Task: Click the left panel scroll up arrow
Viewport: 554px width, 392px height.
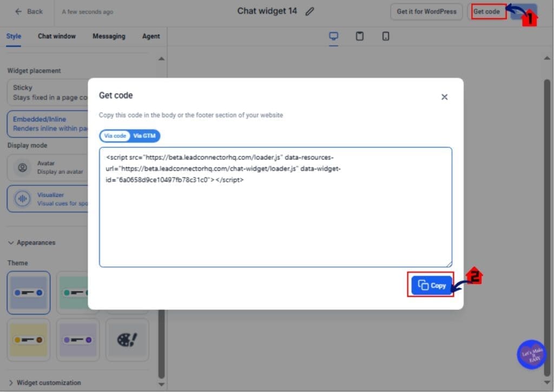Action: (x=161, y=58)
